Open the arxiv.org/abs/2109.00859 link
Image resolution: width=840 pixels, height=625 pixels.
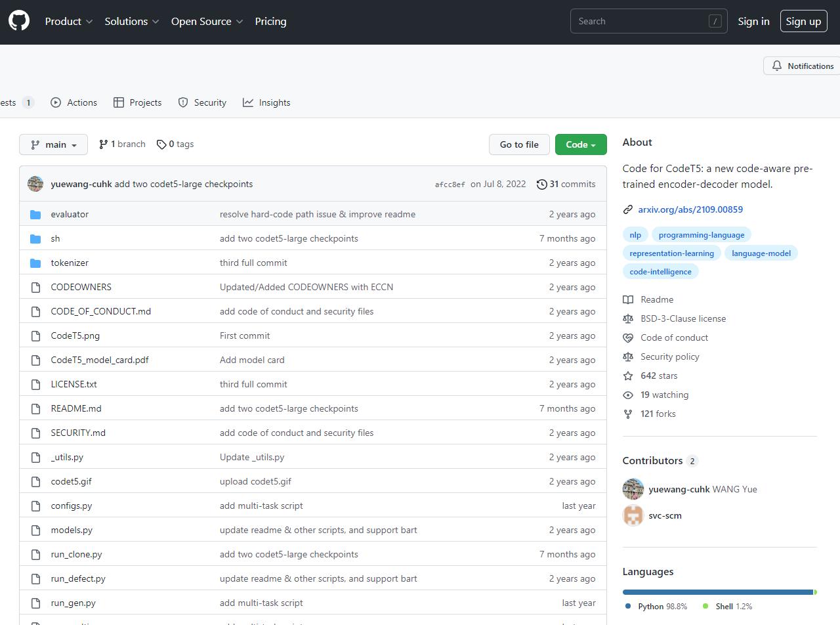click(x=690, y=209)
